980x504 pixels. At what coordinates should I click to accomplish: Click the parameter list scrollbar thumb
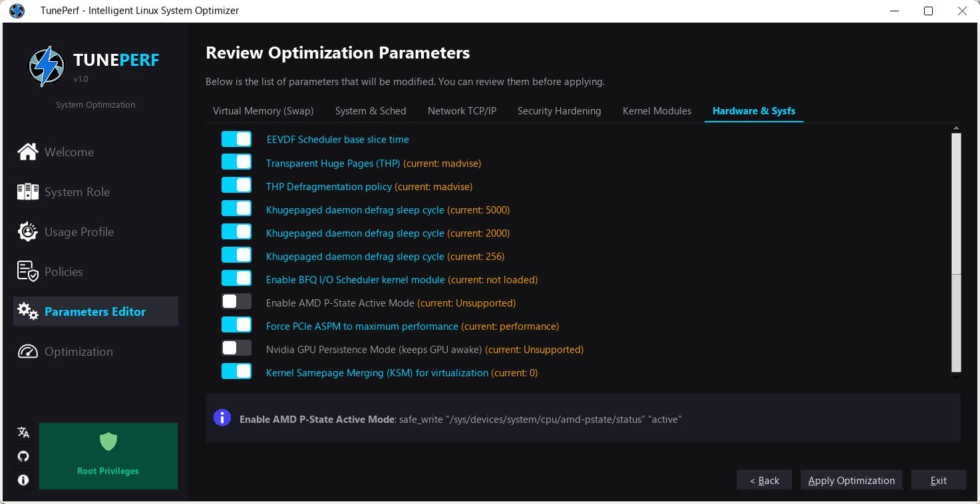coord(956,253)
